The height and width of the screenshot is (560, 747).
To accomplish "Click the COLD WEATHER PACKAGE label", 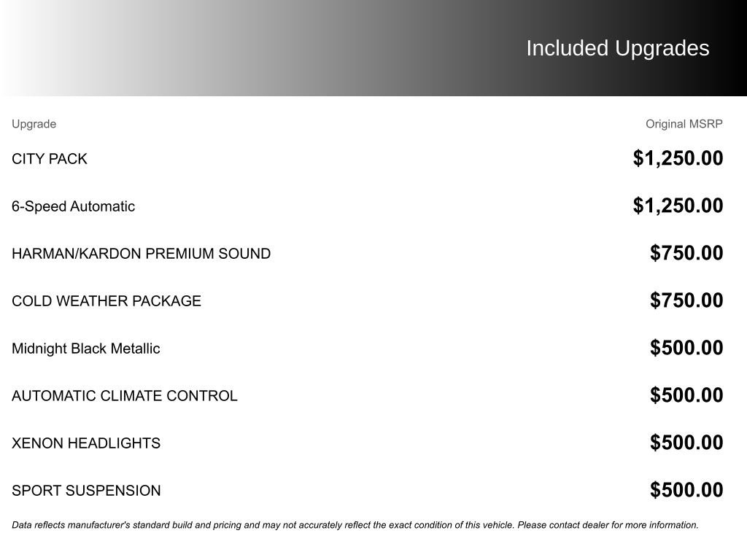I will pyautogui.click(x=107, y=301).
